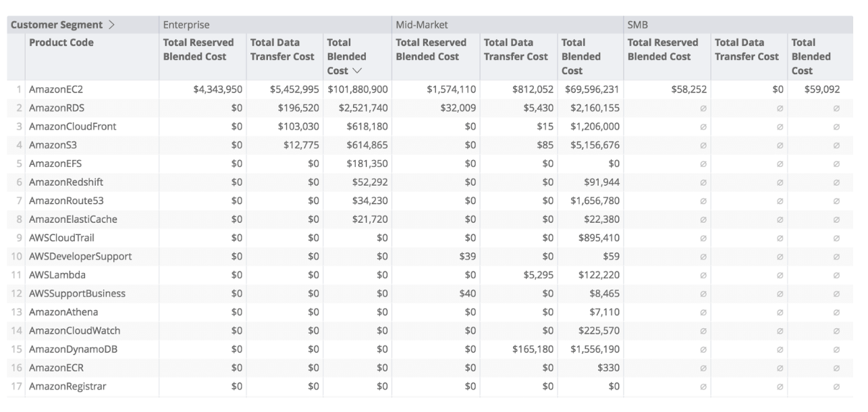Viewport: 868px width, 412px height.
Task: Select the AWSSupportBusiness product row label
Action: [77, 294]
